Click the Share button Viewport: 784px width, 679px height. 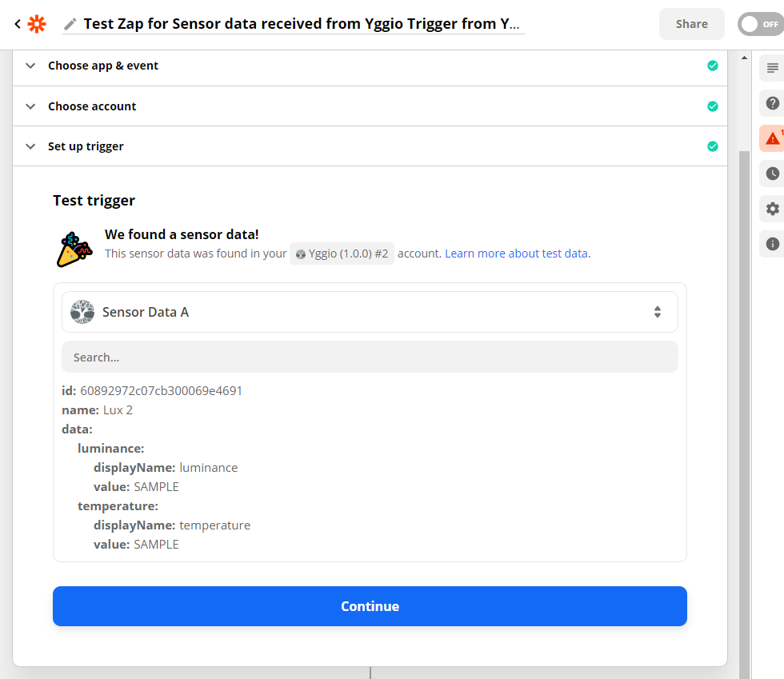pyautogui.click(x=691, y=24)
